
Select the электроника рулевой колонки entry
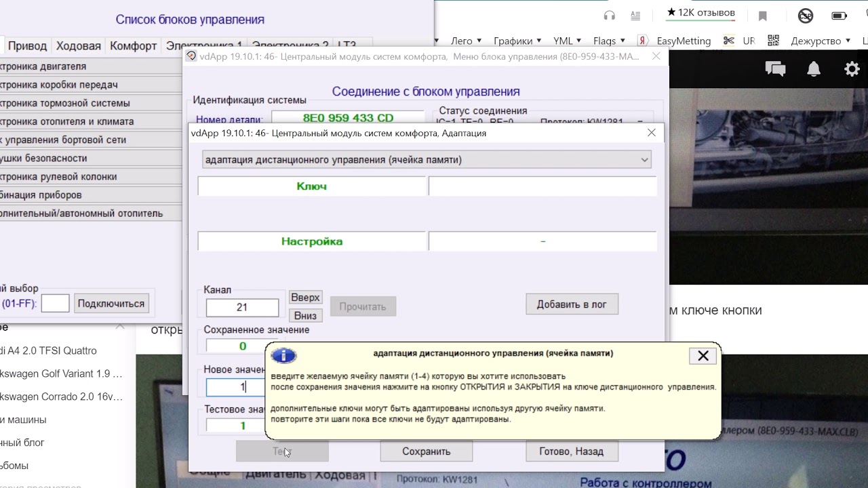point(91,176)
